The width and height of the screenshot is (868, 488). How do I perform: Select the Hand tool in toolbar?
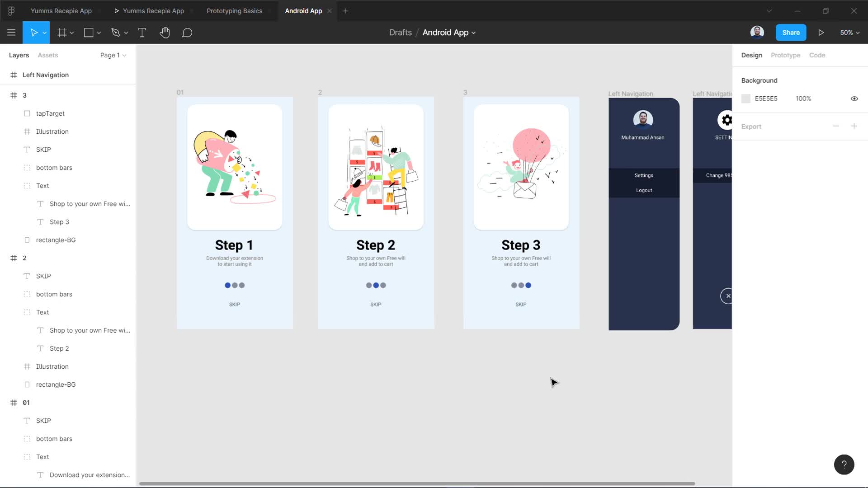pos(165,32)
